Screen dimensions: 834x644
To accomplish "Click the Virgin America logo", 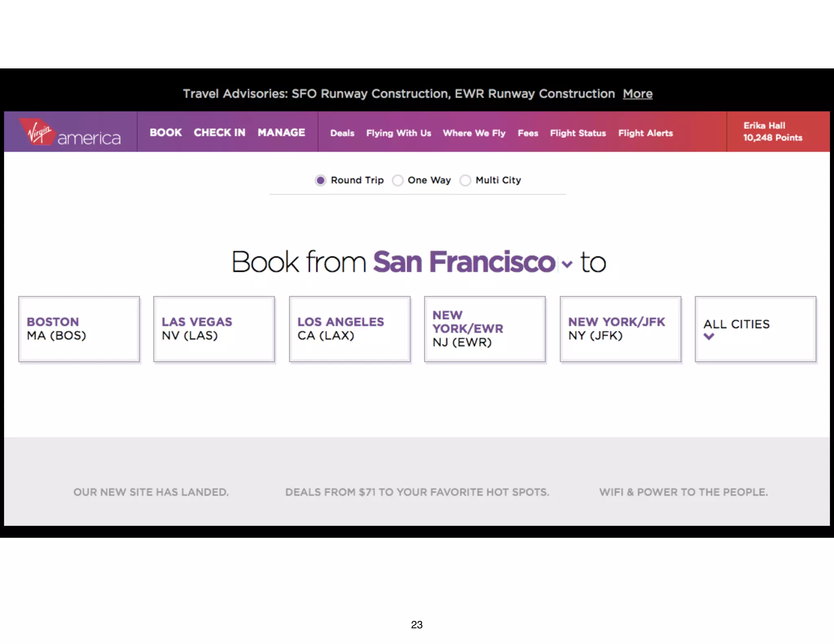I will 70,133.
